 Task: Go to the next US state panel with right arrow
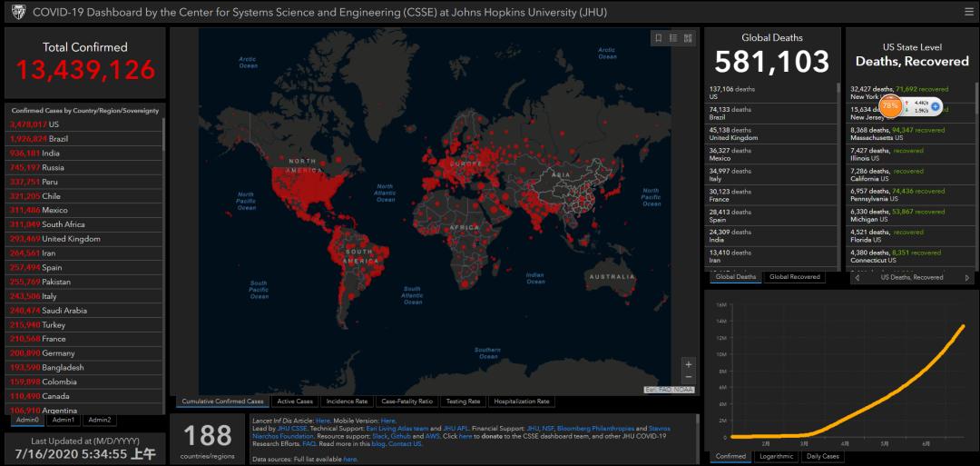tap(967, 278)
